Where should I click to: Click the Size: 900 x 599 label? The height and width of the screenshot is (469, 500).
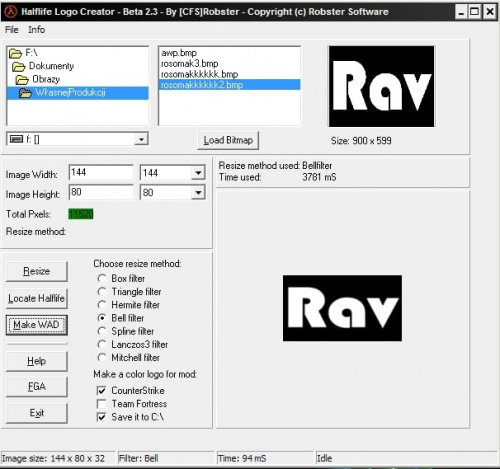361,141
